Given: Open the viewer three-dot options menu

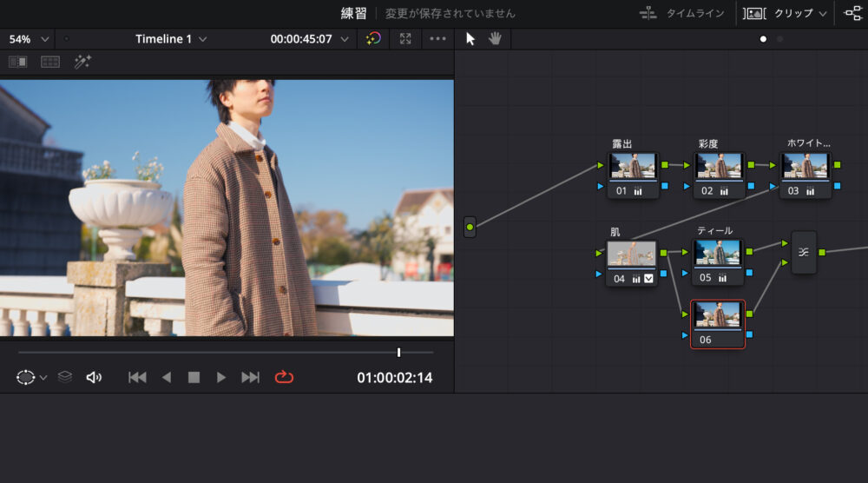Looking at the screenshot, I should [437, 39].
